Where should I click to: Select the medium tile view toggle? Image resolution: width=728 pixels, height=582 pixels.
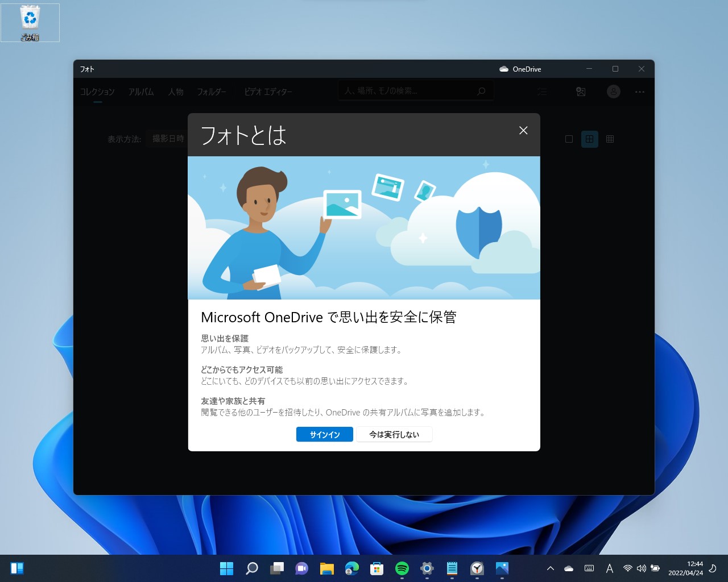pyautogui.click(x=589, y=139)
